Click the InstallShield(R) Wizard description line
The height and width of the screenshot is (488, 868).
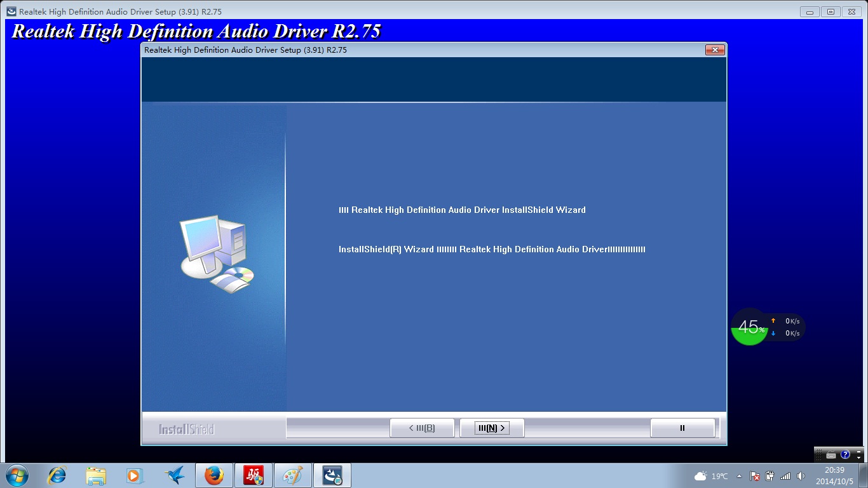coord(492,249)
